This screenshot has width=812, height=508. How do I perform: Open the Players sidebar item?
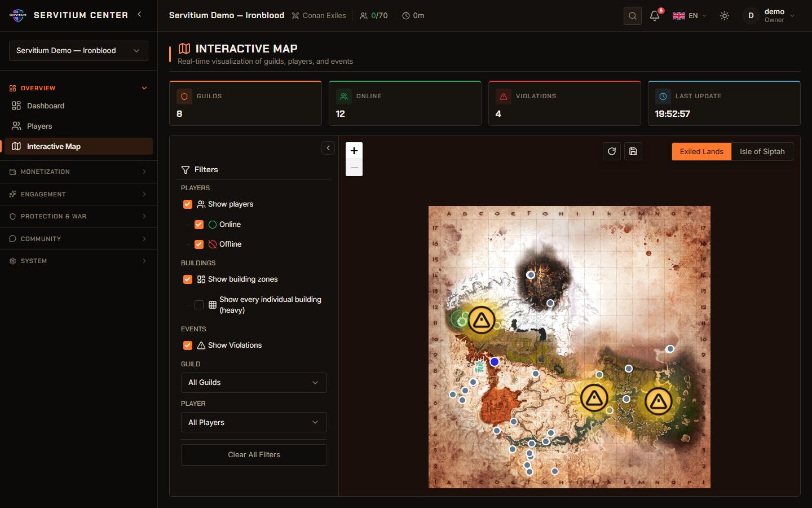click(x=78, y=126)
